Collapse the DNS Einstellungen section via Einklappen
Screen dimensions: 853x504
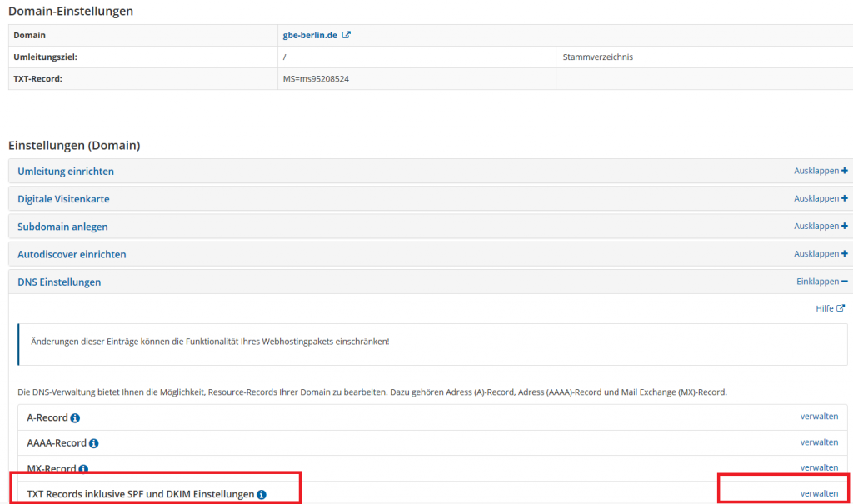point(821,281)
